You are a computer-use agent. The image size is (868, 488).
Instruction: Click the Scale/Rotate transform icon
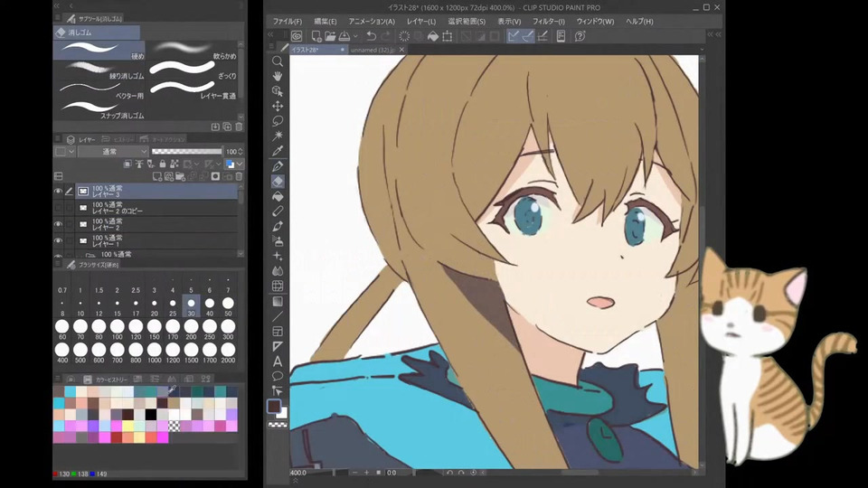pyautogui.click(x=448, y=36)
